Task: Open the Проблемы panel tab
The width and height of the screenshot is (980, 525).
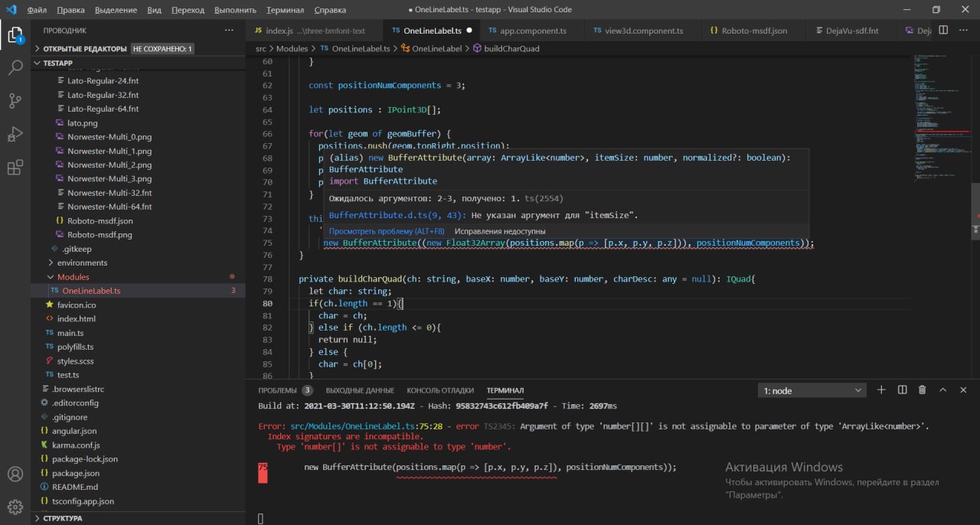Action: (286, 390)
